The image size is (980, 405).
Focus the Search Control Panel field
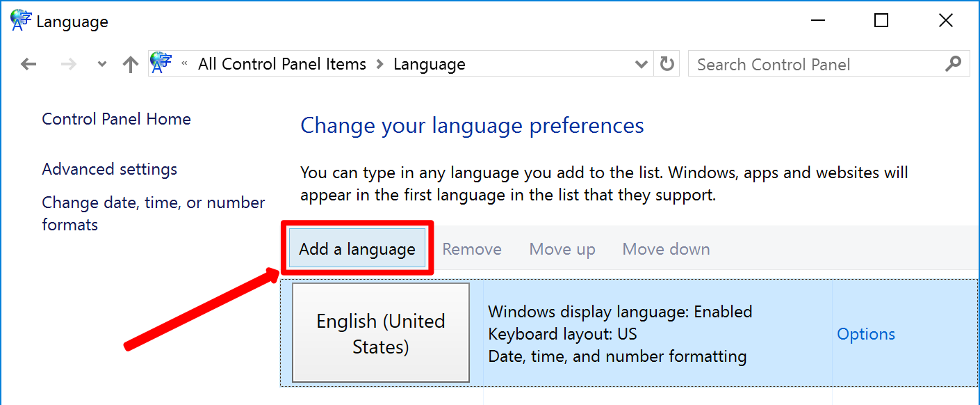[x=813, y=65]
